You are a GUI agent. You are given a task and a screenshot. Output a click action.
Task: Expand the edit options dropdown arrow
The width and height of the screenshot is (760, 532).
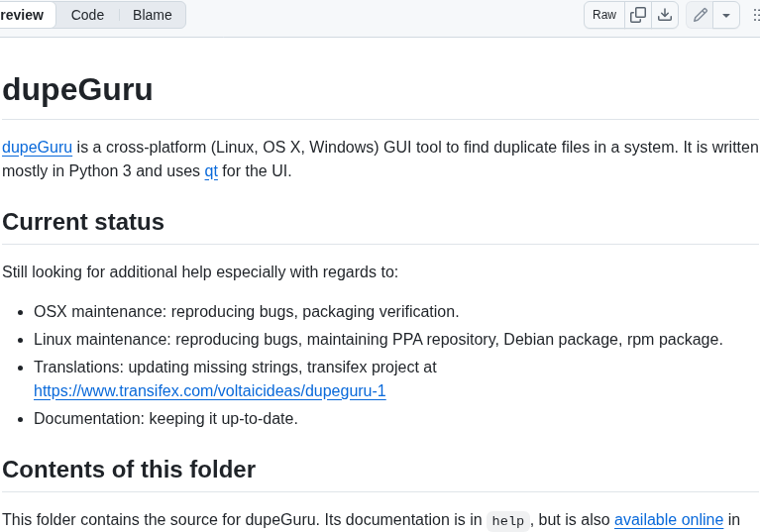(x=726, y=15)
